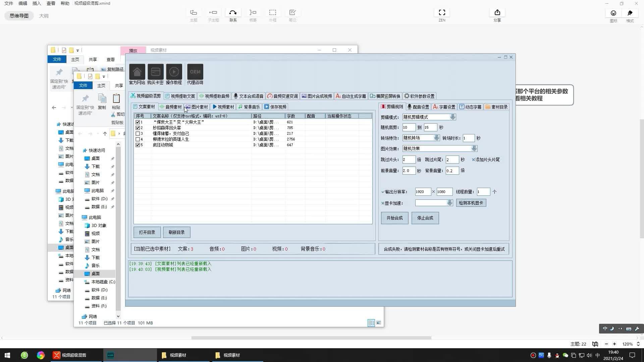Switch to the 音频素材 tab

tap(171, 107)
